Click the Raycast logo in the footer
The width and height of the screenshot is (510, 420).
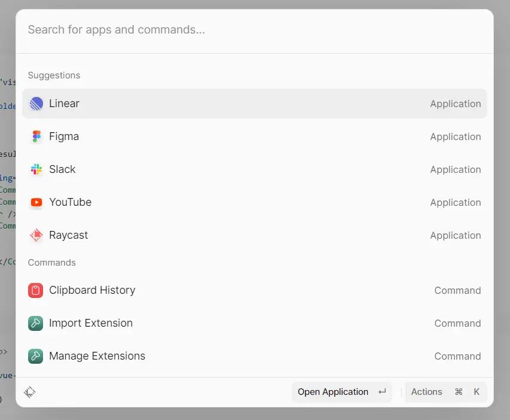[x=30, y=392]
